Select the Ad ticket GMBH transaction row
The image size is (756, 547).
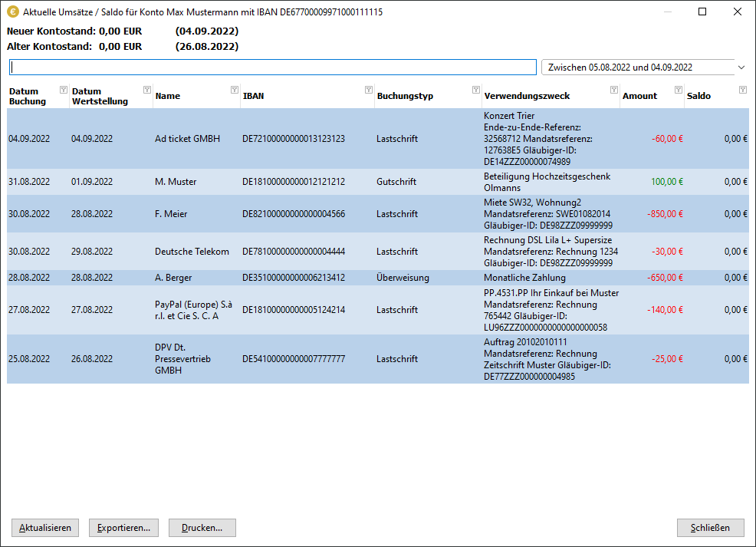187,139
